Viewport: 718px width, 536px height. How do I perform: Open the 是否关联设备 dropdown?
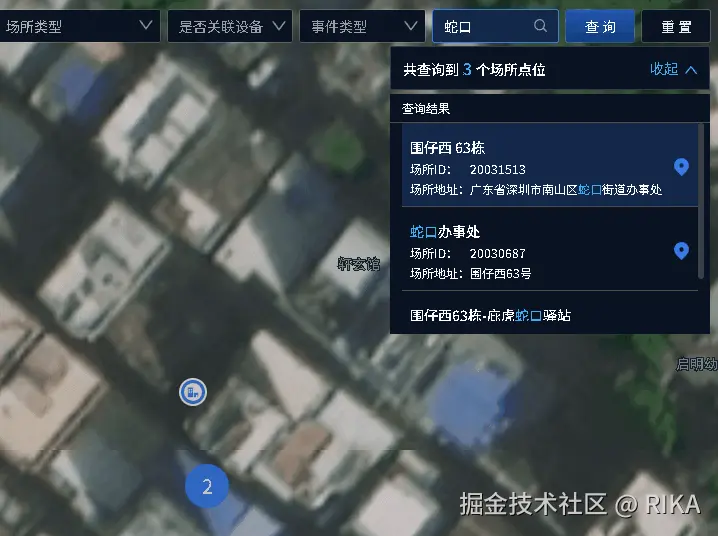click(230, 26)
